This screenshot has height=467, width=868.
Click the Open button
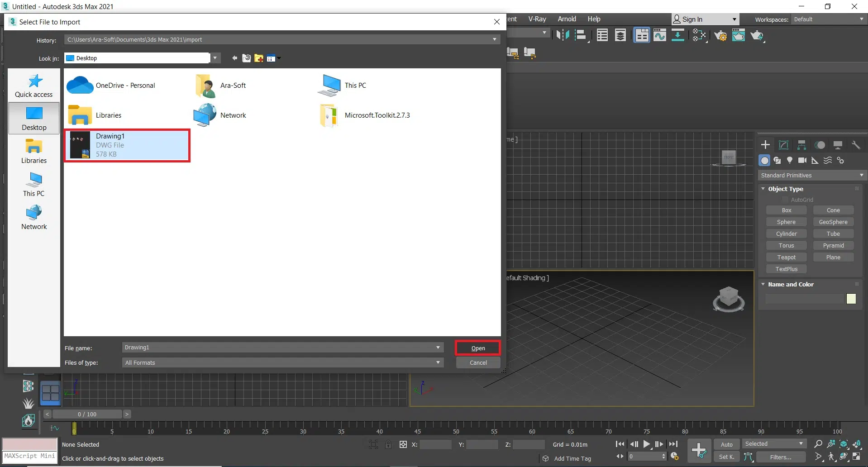coord(478,348)
